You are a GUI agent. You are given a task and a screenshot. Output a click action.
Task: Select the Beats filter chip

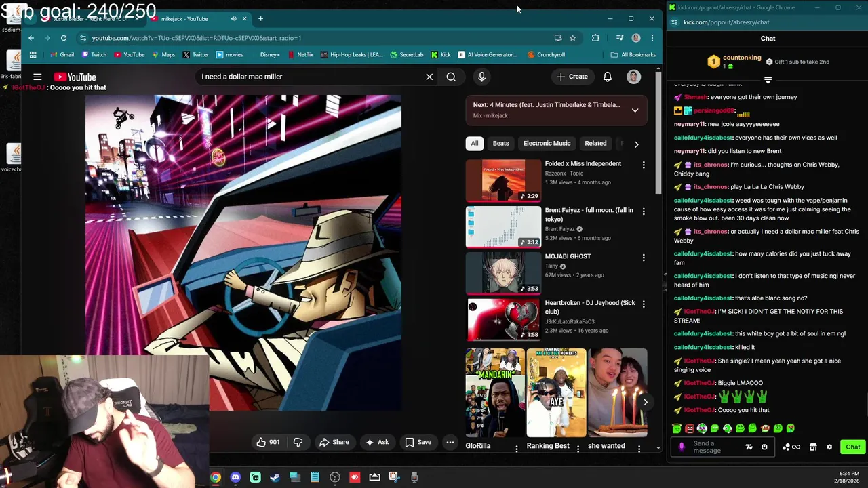pyautogui.click(x=500, y=143)
